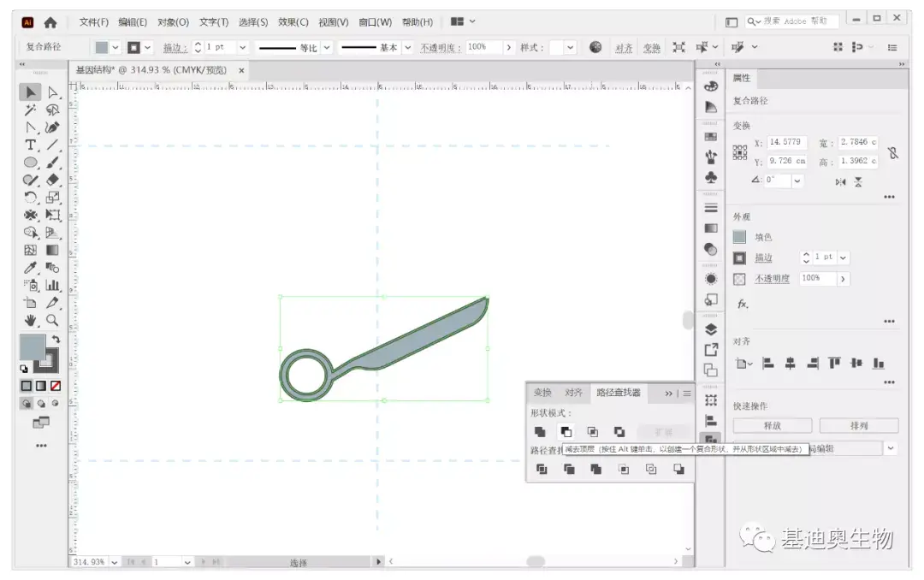Toggle flip horizontal in Transform section
924x580 pixels.
[x=840, y=182]
